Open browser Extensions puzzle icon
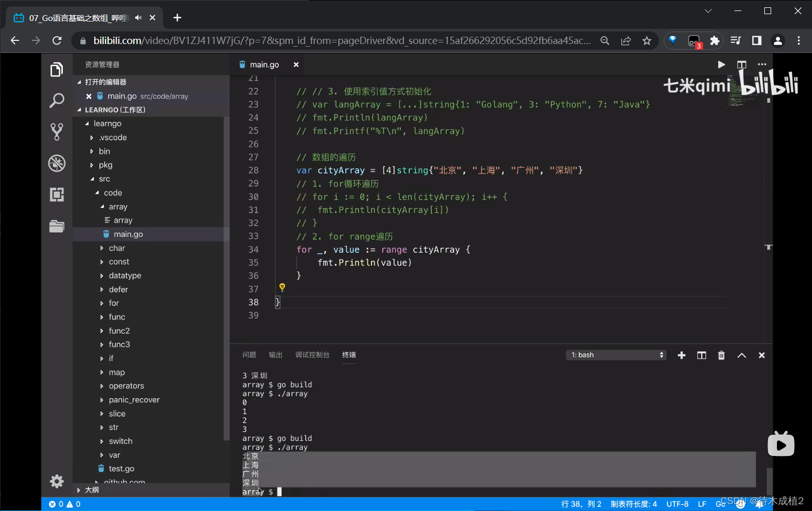 [x=715, y=40]
